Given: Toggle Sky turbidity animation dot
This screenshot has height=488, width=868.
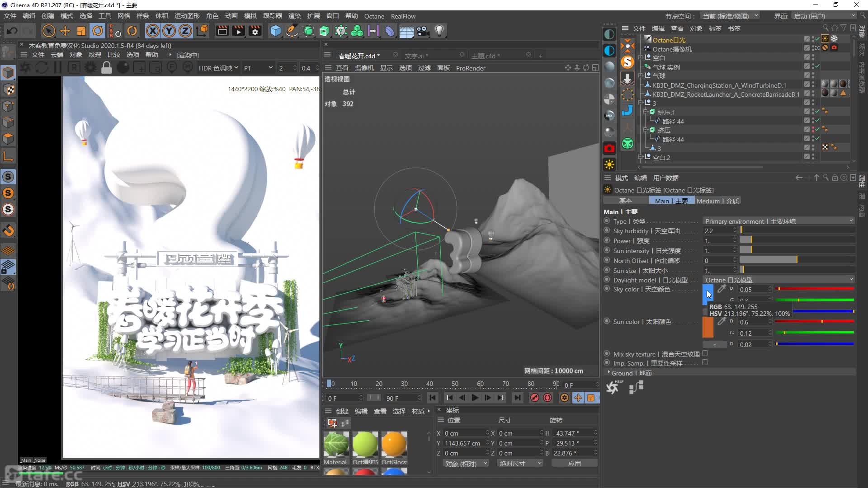Looking at the screenshot, I should pos(607,230).
